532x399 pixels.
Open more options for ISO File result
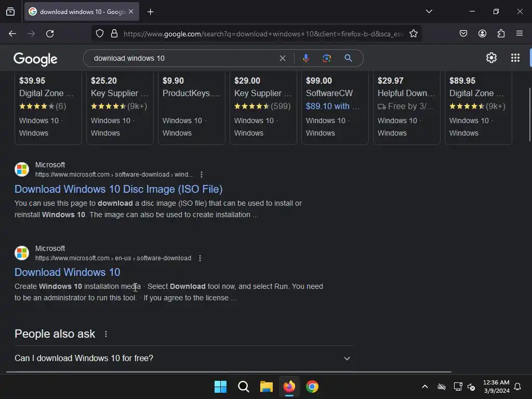(x=202, y=175)
